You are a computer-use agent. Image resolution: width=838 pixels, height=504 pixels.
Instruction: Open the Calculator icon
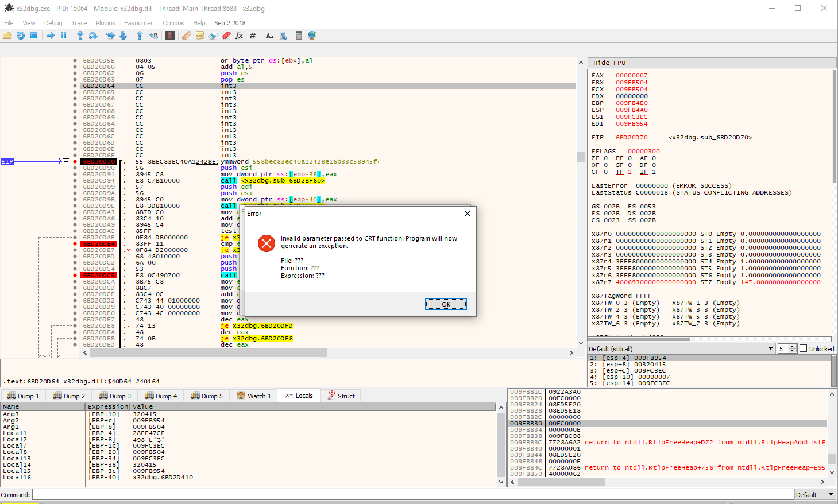[299, 36]
